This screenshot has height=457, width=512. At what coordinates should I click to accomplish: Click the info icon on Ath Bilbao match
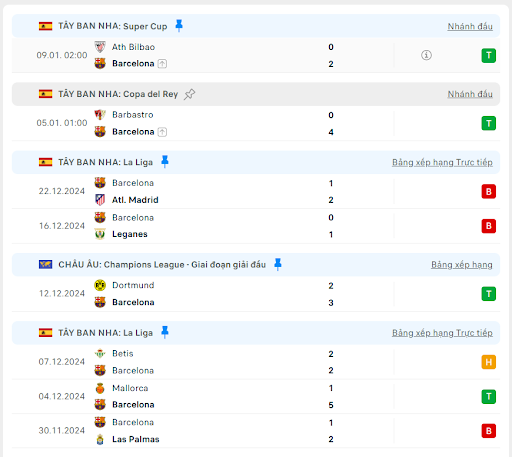click(426, 55)
